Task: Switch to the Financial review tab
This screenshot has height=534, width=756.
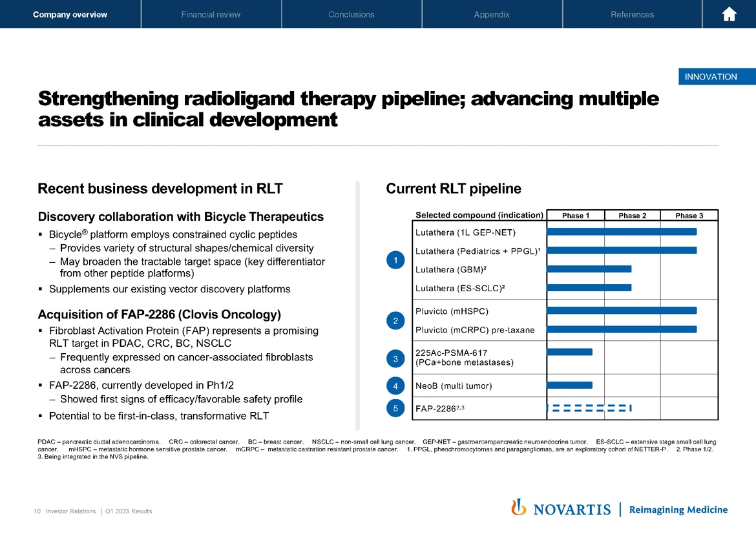Action: coord(211,14)
